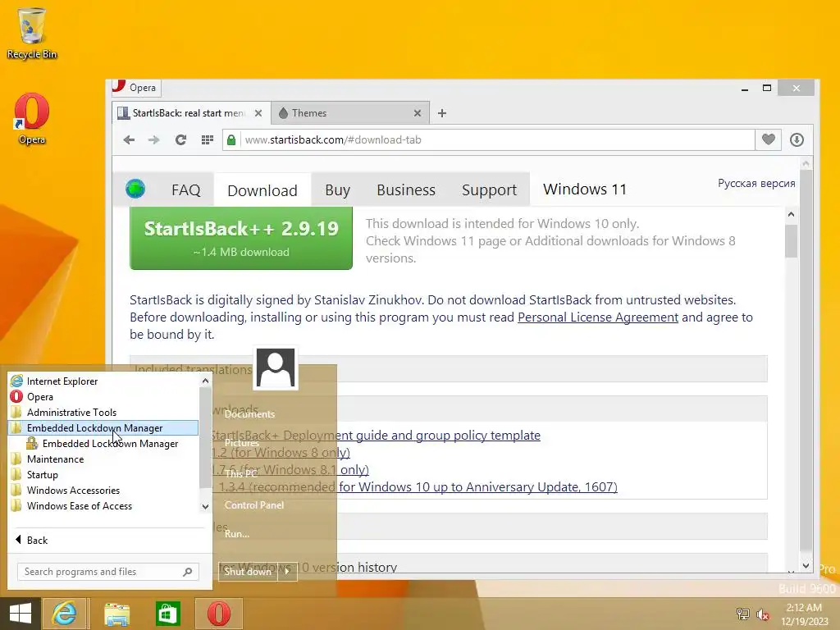Open This PC from Start menu
840x630 pixels.
[241, 473]
